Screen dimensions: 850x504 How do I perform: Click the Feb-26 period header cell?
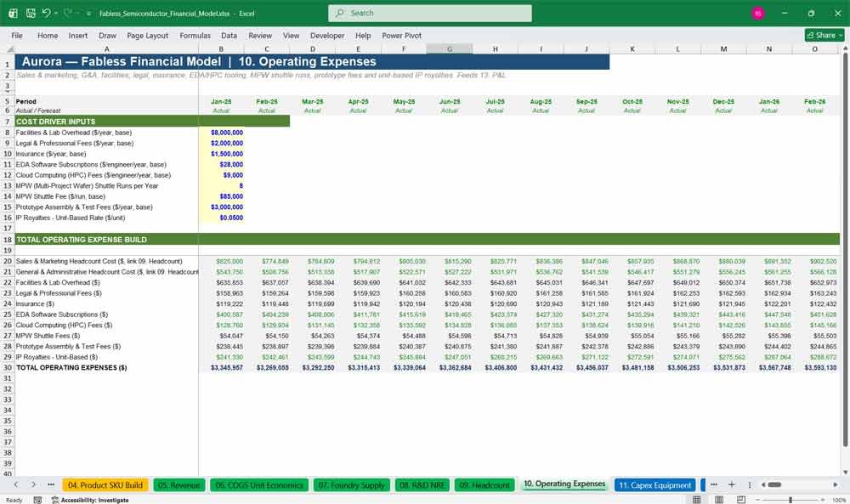(x=815, y=101)
